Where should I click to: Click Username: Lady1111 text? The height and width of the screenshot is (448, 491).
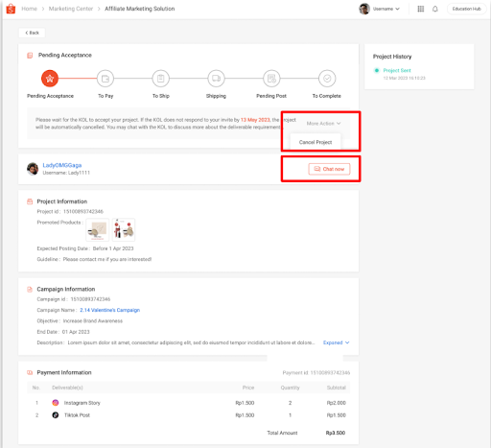(x=66, y=173)
